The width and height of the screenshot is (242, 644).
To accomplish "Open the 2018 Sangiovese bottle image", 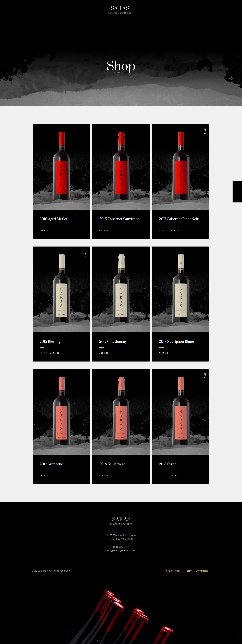I will pyautogui.click(x=121, y=412).
